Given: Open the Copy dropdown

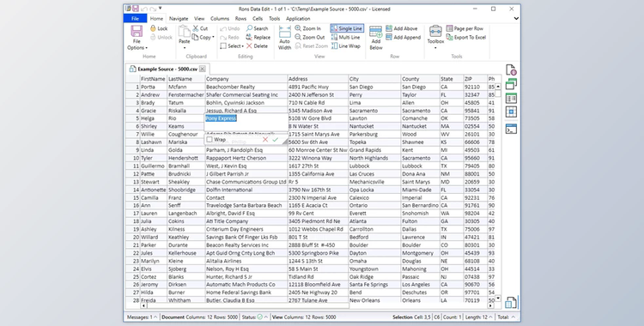Looking at the screenshot, I should [213, 38].
